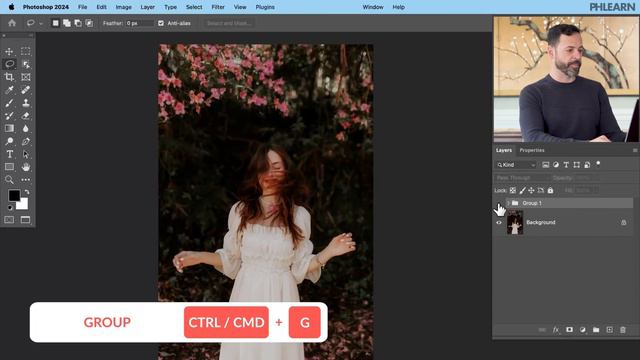This screenshot has height=360, width=640.
Task: Open the Photoshop 2024 application menu
Action: 46,7
